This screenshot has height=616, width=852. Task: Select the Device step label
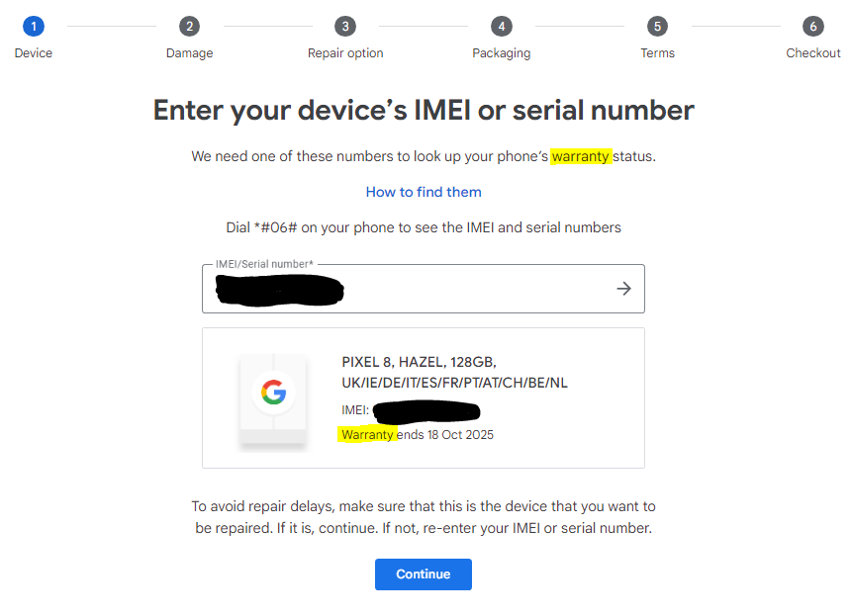[x=34, y=53]
